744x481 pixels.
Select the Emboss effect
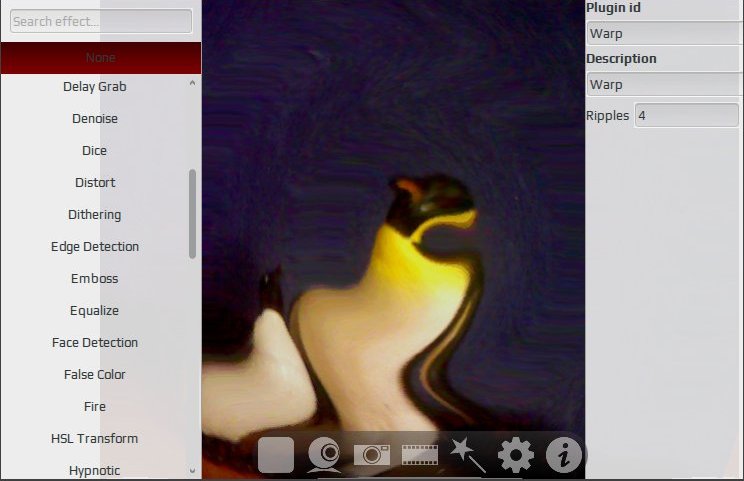tap(94, 278)
